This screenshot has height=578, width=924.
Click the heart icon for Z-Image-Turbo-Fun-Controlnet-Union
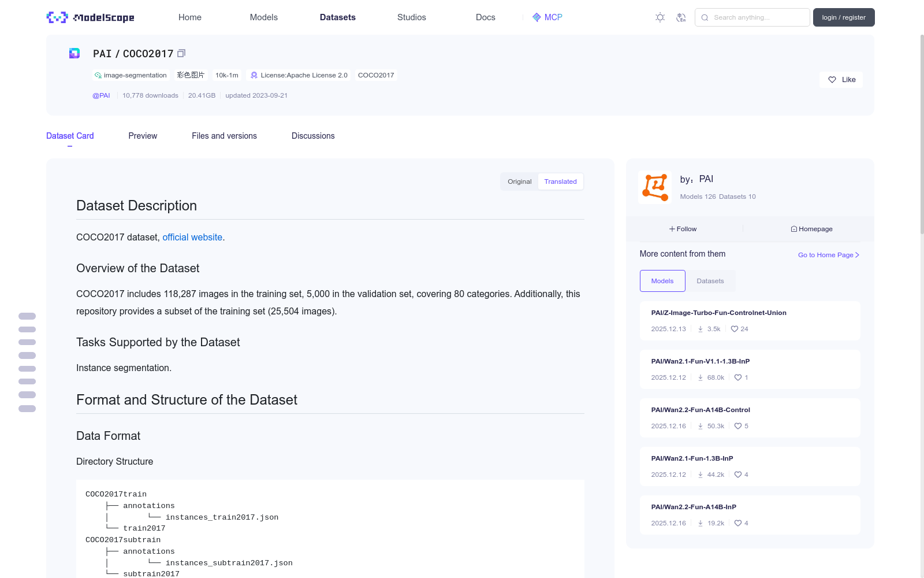click(735, 329)
